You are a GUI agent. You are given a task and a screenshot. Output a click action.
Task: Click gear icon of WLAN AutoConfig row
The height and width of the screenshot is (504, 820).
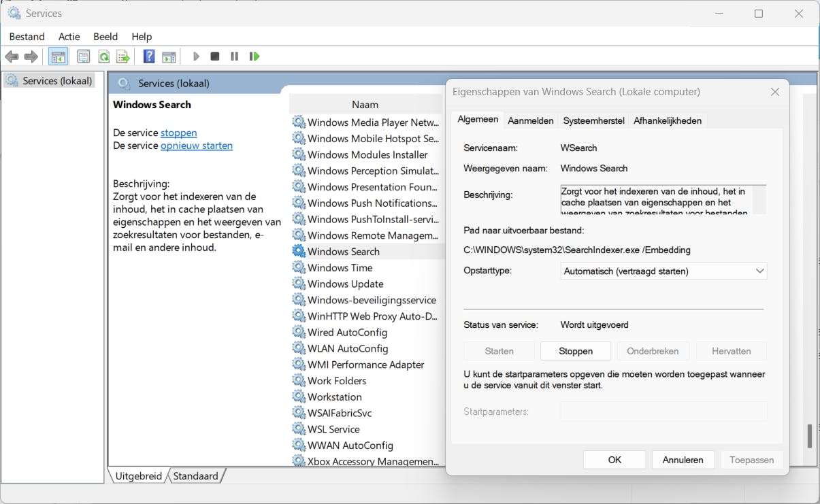(x=299, y=348)
